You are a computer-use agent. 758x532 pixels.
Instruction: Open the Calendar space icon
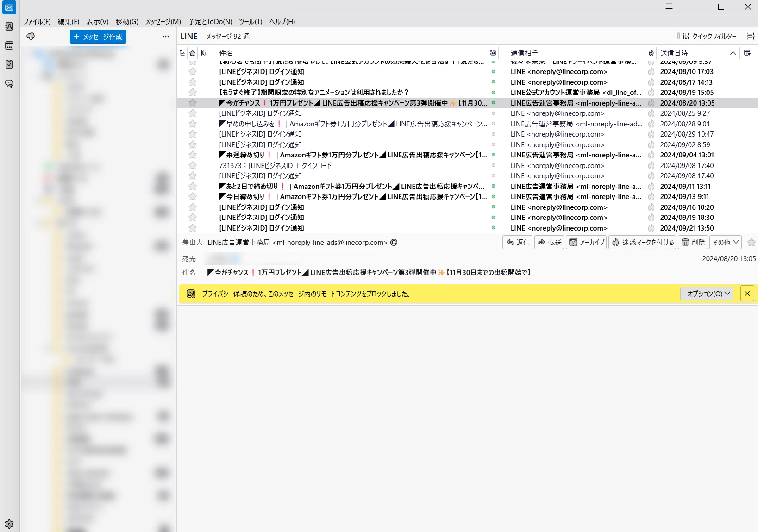tap(9, 45)
